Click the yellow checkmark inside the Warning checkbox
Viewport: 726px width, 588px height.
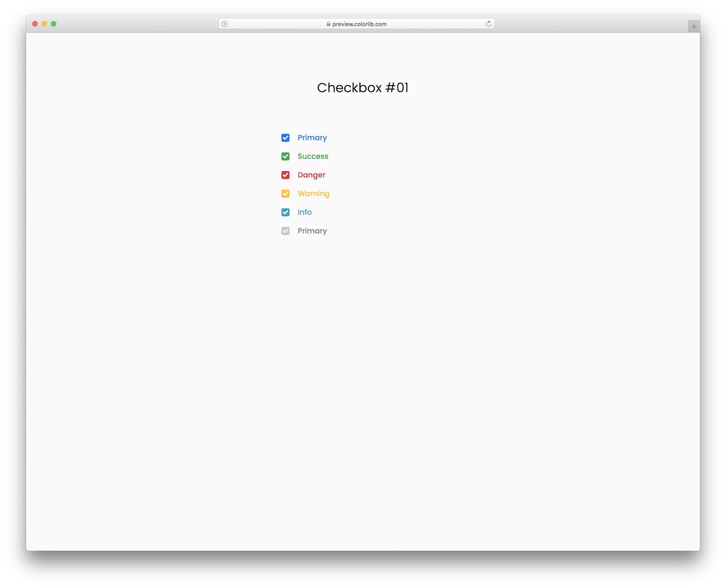point(285,194)
